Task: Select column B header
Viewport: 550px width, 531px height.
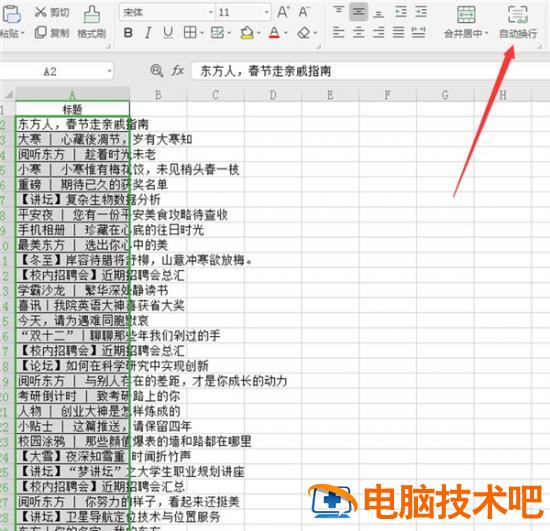Action: click(x=158, y=95)
